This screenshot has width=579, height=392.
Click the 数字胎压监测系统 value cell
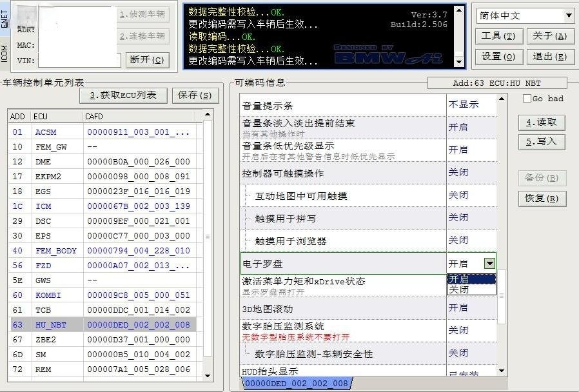(471, 331)
